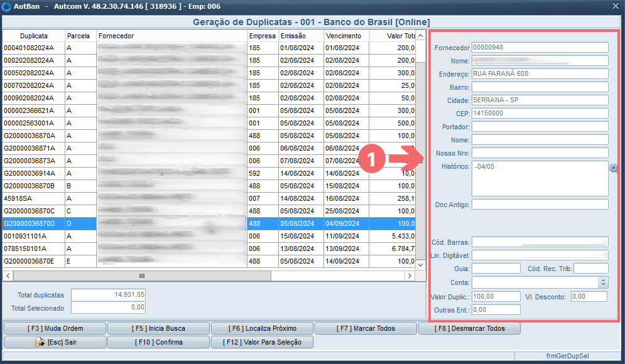The width and height of the screenshot is (625, 364).
Task: Click the Histórico text area
Action: [540, 178]
